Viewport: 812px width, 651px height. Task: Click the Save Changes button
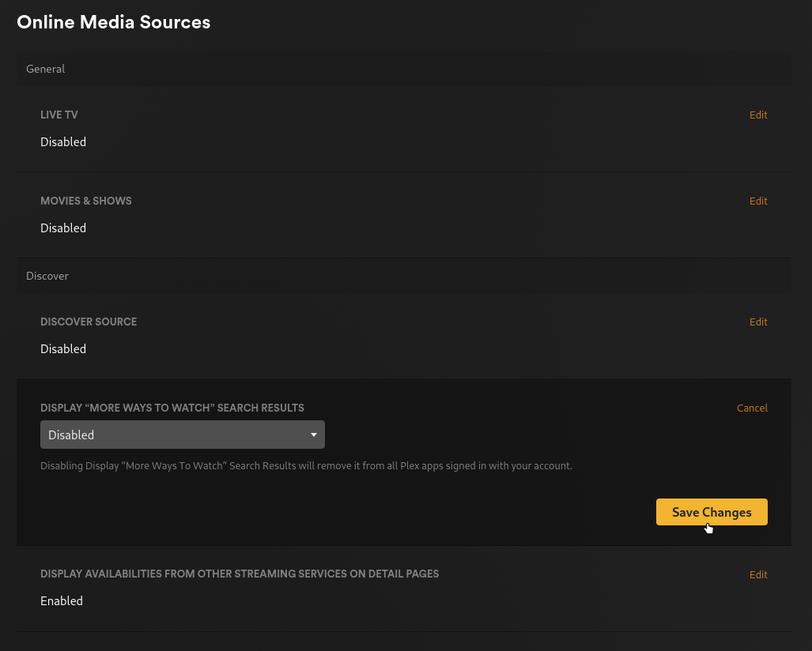tap(711, 512)
